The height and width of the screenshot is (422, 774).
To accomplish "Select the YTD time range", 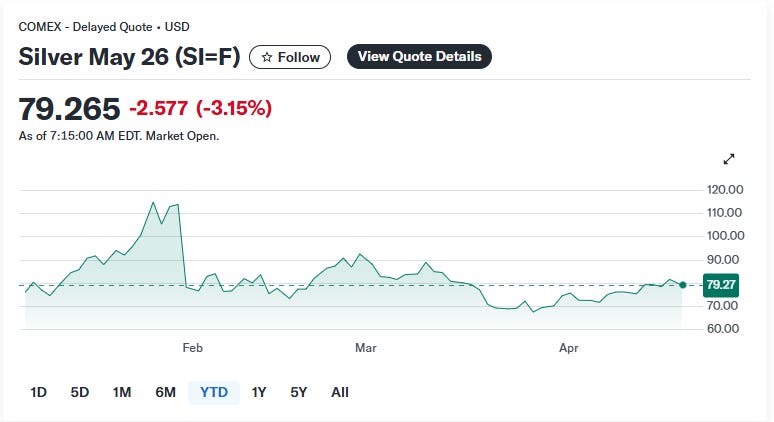I will click(214, 392).
